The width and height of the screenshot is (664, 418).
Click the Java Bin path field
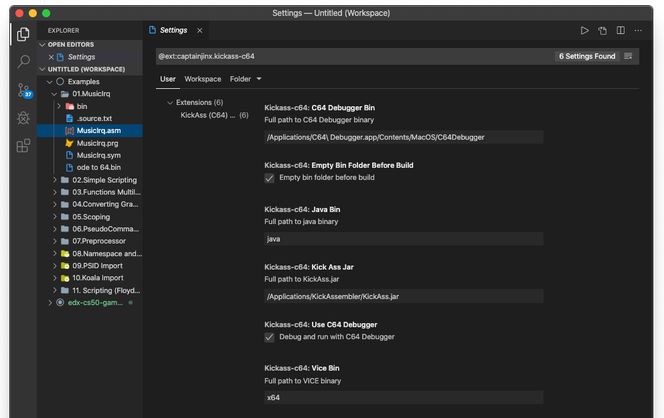click(404, 239)
